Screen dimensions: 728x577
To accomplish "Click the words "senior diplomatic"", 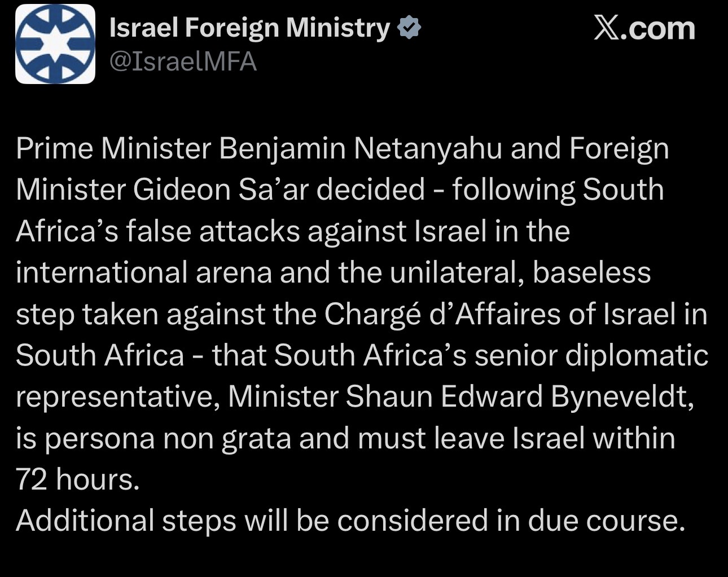I will point(591,355).
